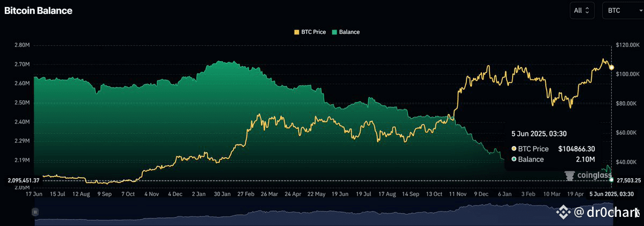Toggle the BTC Price legend series
This screenshot has width=644, height=226.
click(311, 32)
